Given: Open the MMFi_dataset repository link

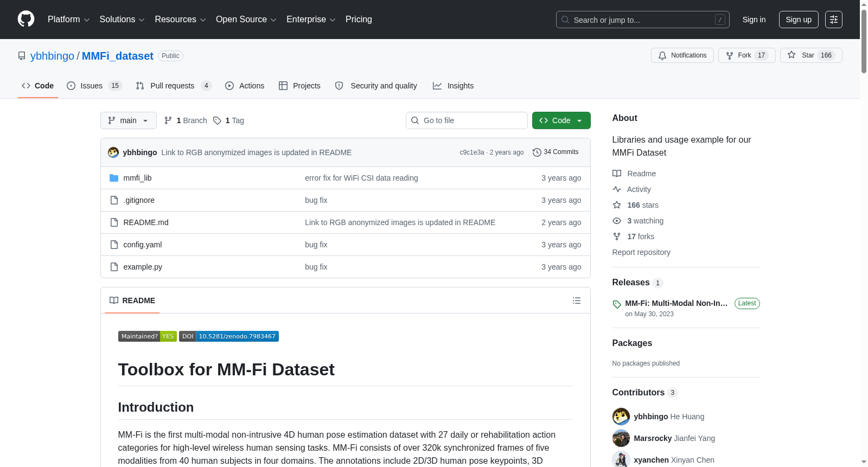Looking at the screenshot, I should 118,56.
